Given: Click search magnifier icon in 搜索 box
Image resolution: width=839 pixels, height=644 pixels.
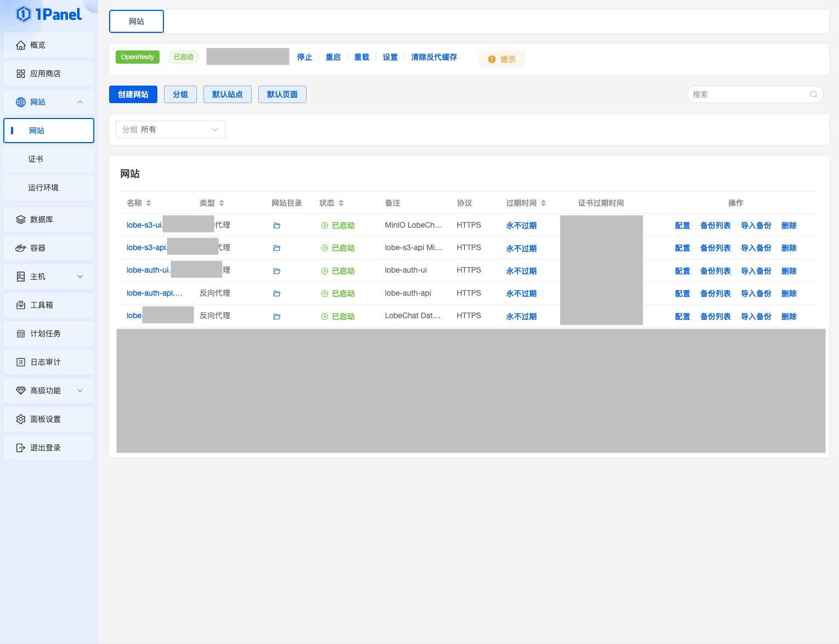Looking at the screenshot, I should (x=814, y=94).
